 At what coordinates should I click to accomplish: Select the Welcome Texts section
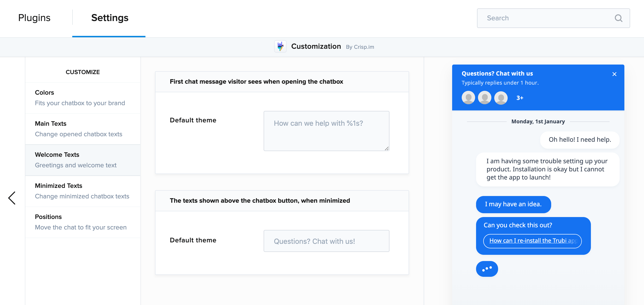[x=83, y=160]
